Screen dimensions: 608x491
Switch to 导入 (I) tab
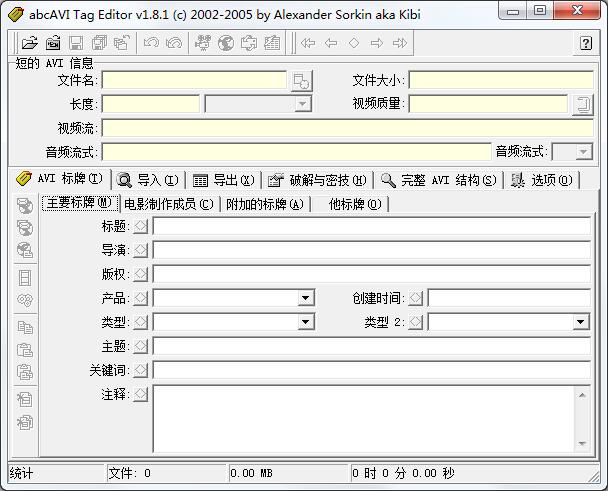click(148, 180)
